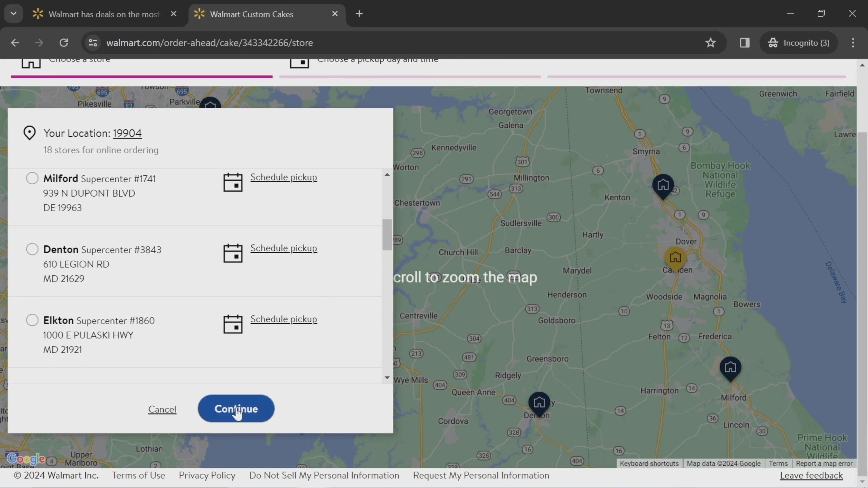Viewport: 868px width, 488px height.
Task: Open the Privacy Policy footer link
Action: point(207,476)
